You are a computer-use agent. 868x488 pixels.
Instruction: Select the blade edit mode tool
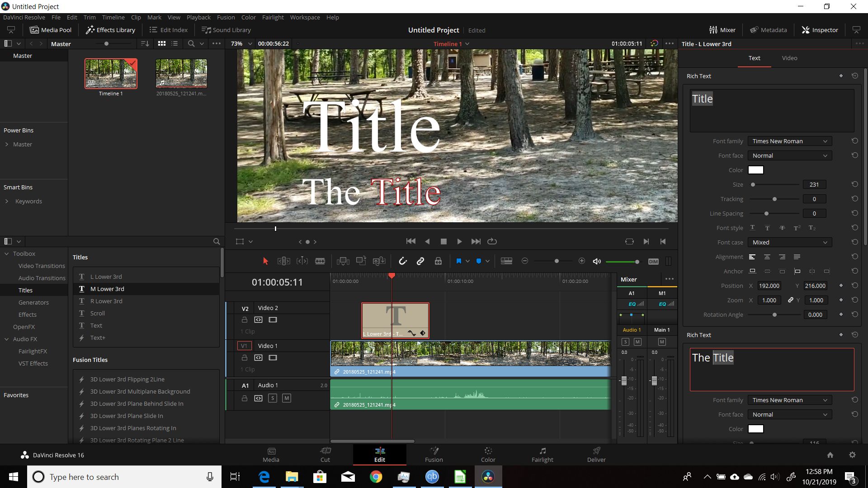click(320, 261)
